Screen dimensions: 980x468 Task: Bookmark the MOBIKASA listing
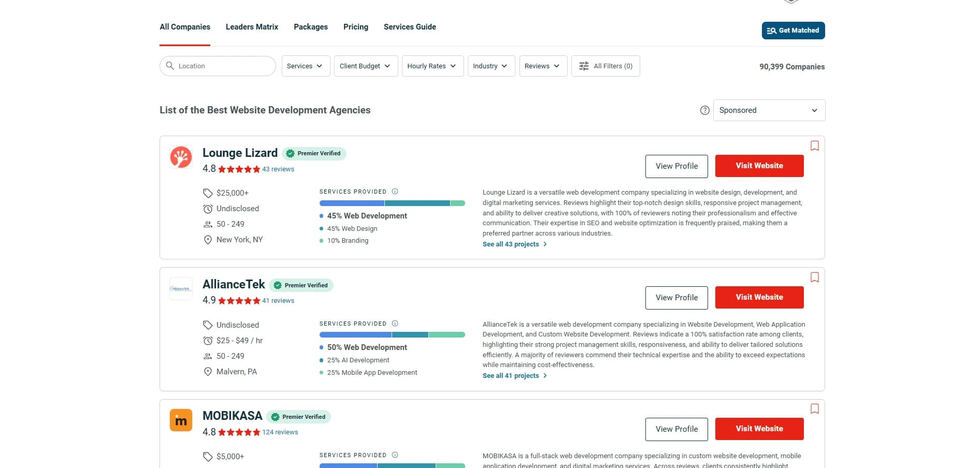[815, 409]
